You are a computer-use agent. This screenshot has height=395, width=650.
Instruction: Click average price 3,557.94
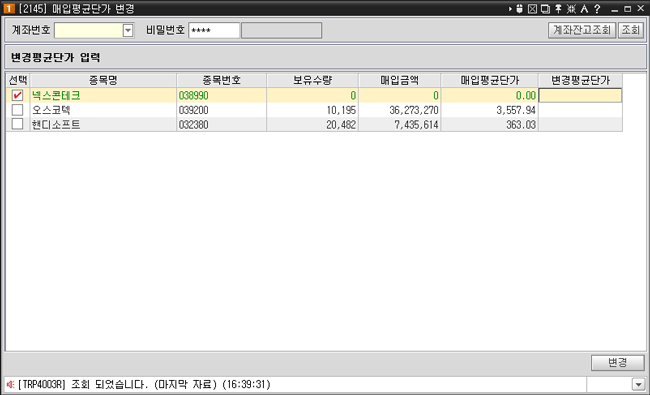[516, 110]
